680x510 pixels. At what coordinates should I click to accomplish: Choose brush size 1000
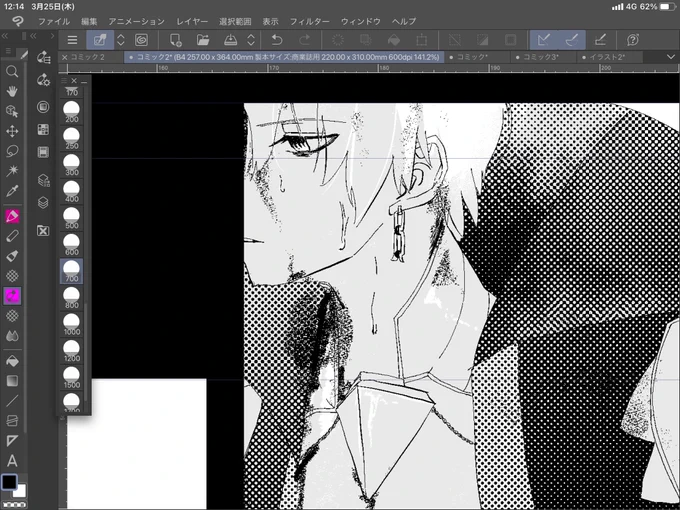(72, 324)
